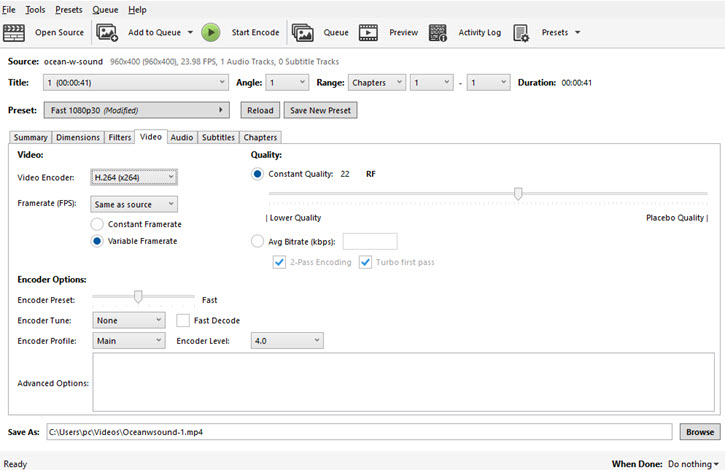Open the end chapter dropdown
725x470 pixels.
(x=488, y=83)
